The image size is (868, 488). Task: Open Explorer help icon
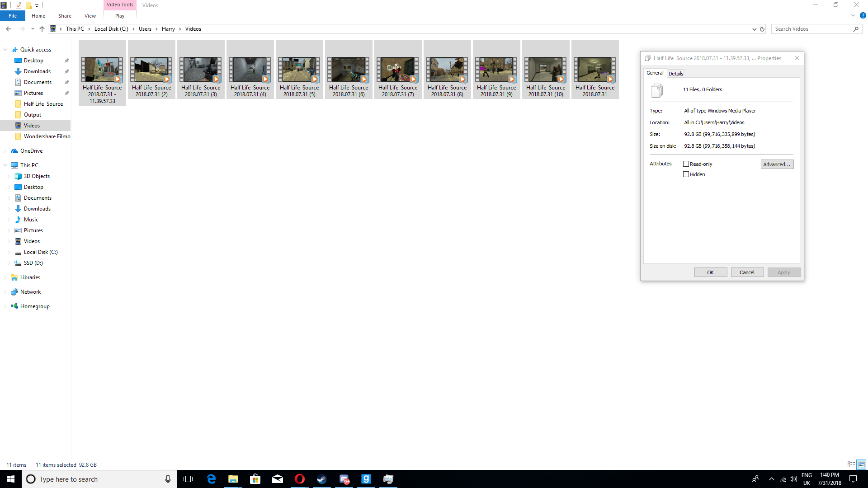tap(863, 15)
